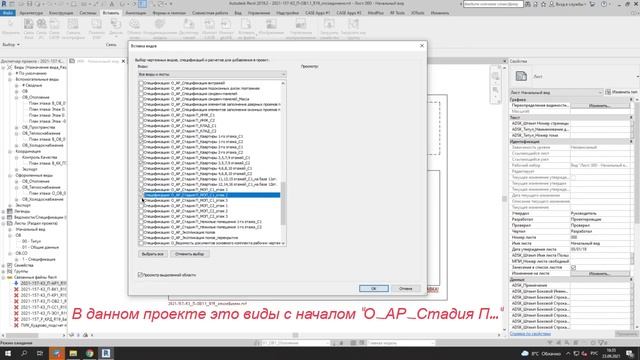
Task: Open the 'Управление' ribbon tab
Action: [x=259, y=13]
